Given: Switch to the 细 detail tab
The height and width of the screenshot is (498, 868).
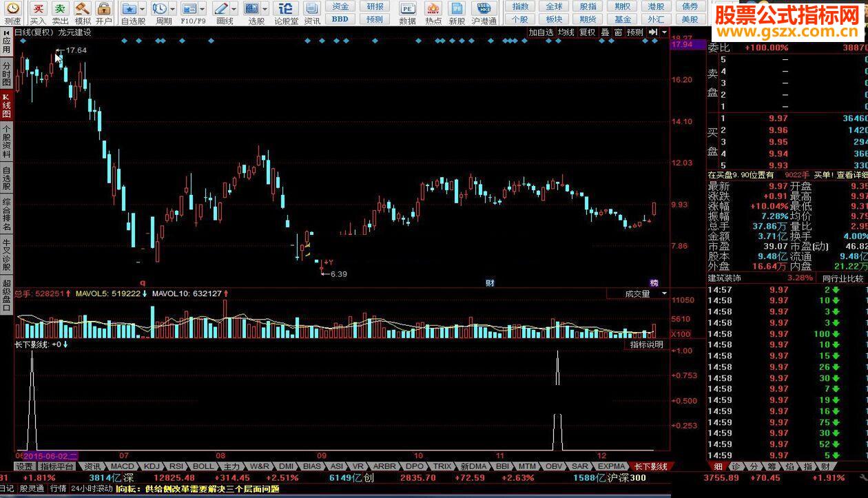Looking at the screenshot, I should (x=719, y=466).
